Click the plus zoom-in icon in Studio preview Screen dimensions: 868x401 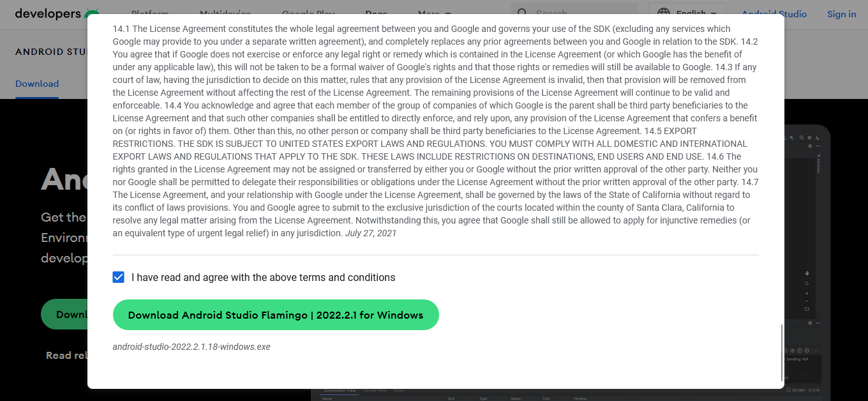(x=807, y=293)
